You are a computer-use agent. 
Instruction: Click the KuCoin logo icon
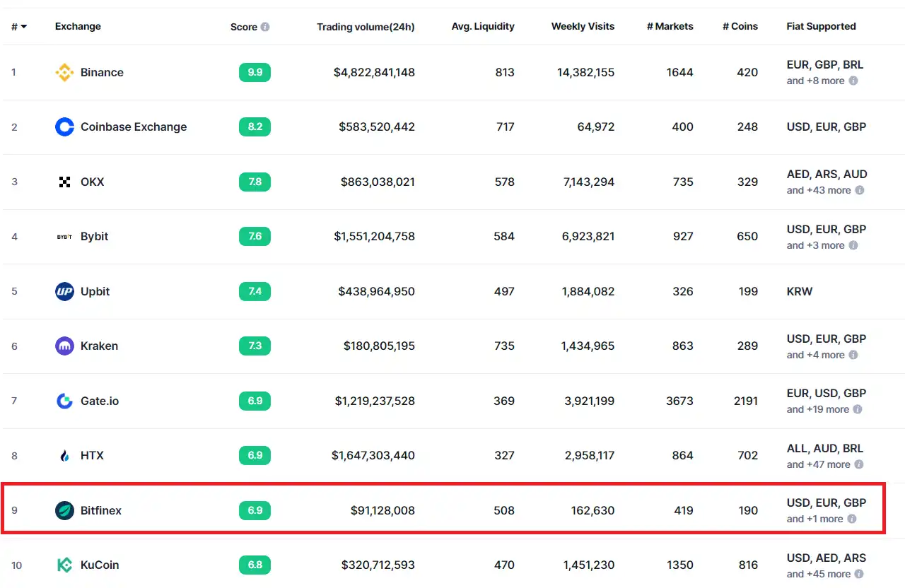(x=64, y=565)
